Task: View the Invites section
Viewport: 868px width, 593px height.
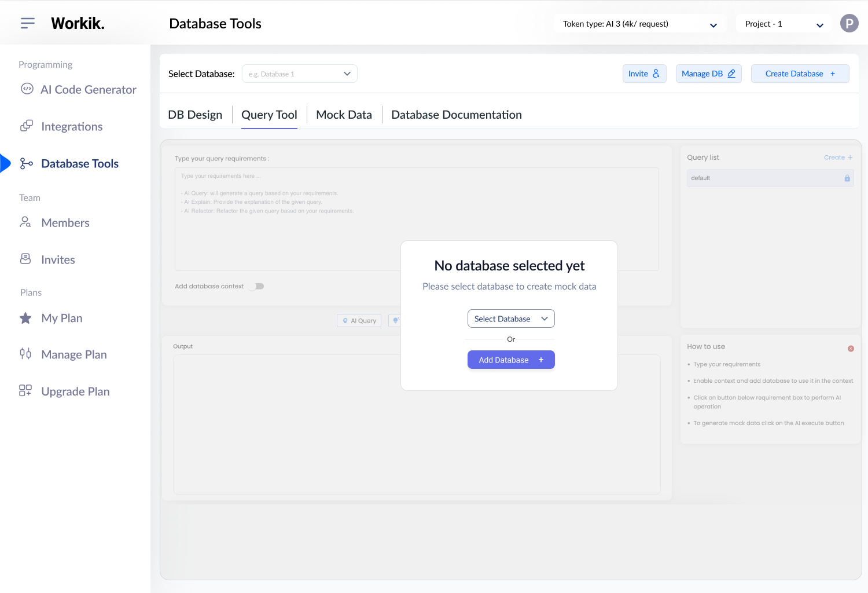Action: [x=58, y=259]
